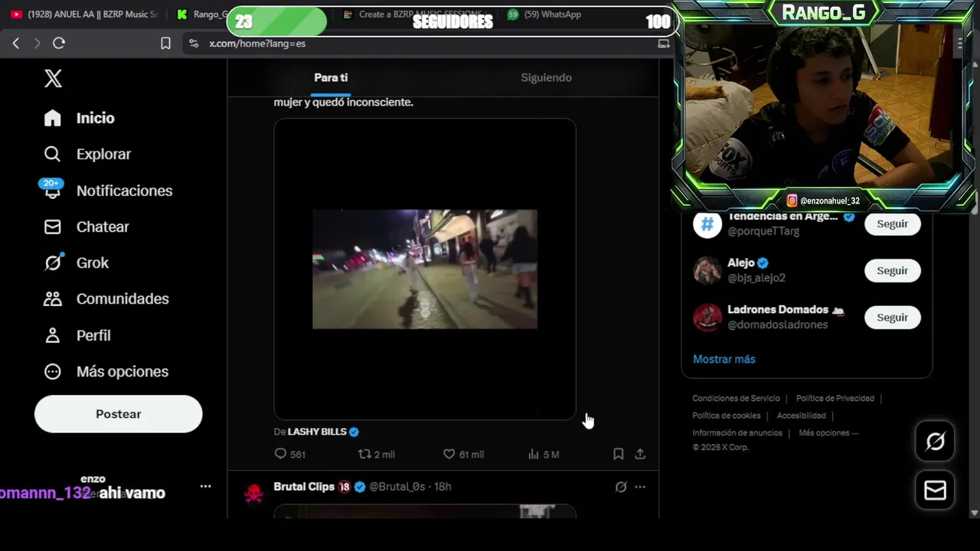This screenshot has width=980, height=551.
Task: Repost the post with 2 mil reposts
Action: [376, 454]
